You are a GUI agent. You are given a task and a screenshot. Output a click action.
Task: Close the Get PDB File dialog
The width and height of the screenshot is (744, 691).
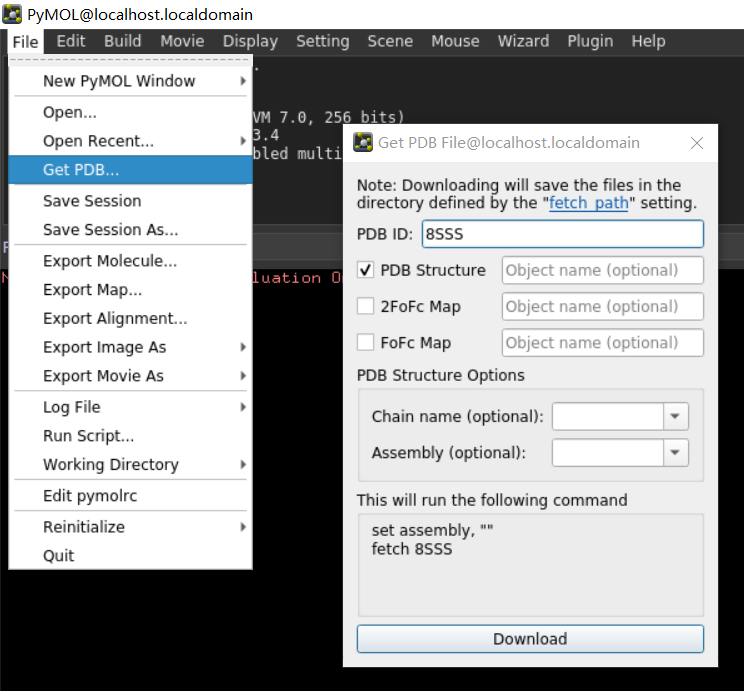(x=697, y=143)
